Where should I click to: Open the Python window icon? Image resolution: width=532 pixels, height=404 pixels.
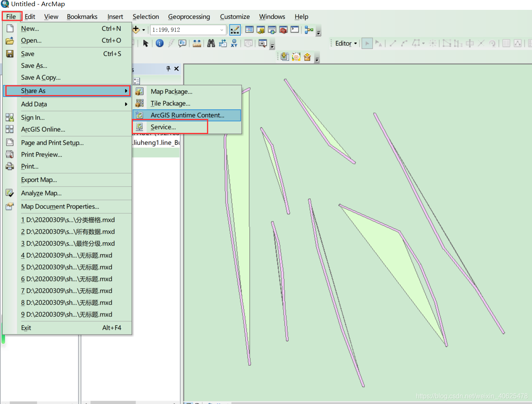click(x=295, y=30)
